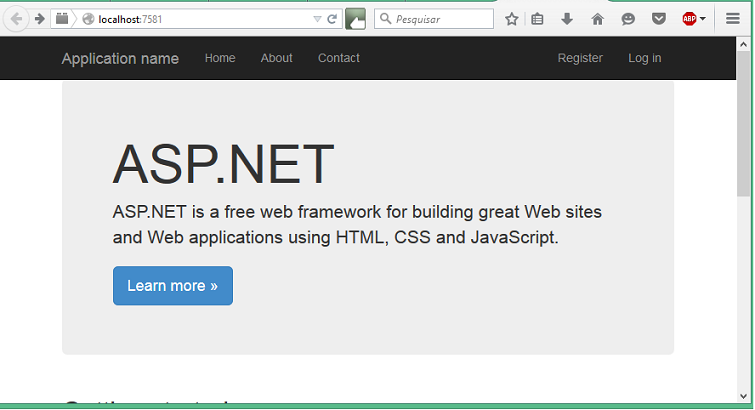
Task: Go back with the browser back arrow
Action: [x=16, y=19]
